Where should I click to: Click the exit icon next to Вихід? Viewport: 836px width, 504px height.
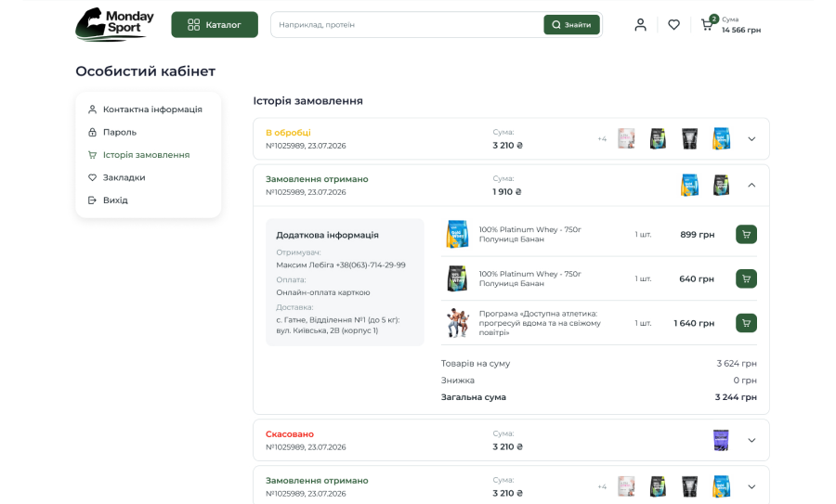click(x=92, y=200)
